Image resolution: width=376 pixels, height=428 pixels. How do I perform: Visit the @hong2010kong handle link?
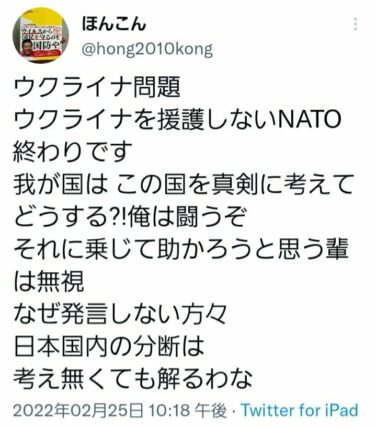[x=147, y=50]
